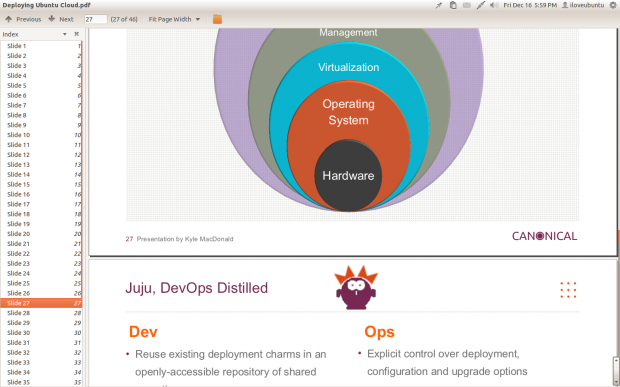Open the system gear session menu
620x387 pixels.
[x=613, y=5]
